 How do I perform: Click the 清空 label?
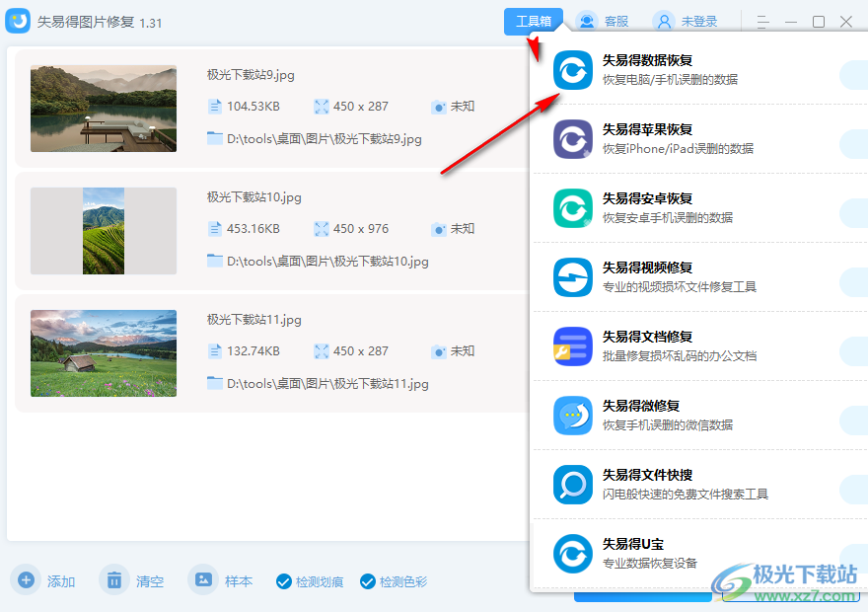150,581
